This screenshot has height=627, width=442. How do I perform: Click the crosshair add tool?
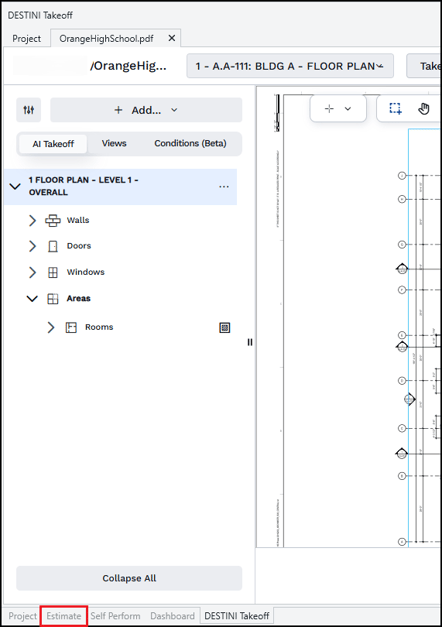pyautogui.click(x=329, y=108)
